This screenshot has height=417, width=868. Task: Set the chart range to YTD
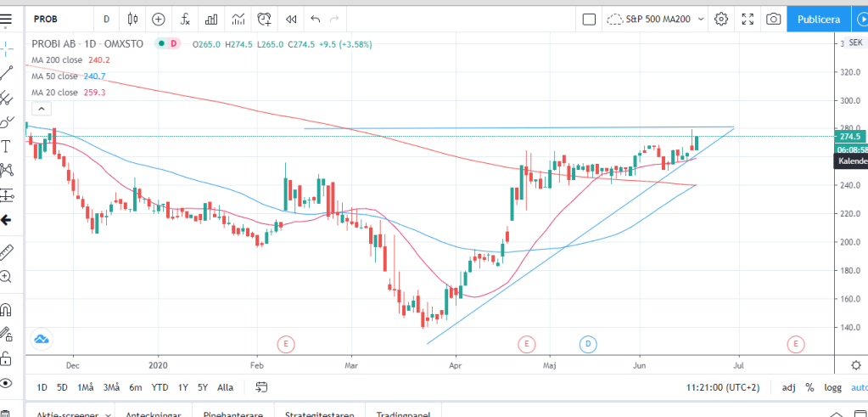tap(159, 387)
